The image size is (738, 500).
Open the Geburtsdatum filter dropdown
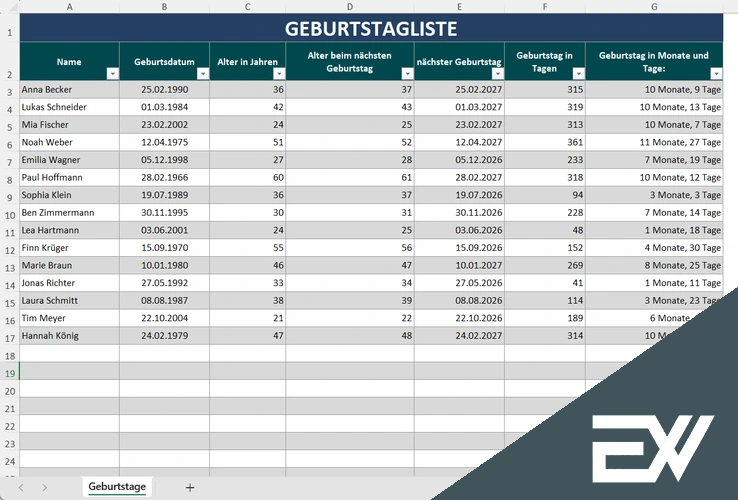tap(203, 73)
